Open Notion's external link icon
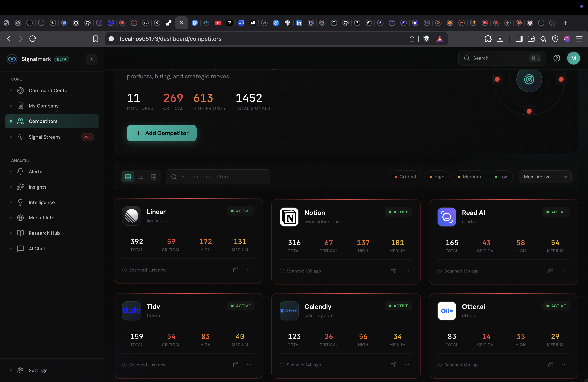 click(x=393, y=271)
